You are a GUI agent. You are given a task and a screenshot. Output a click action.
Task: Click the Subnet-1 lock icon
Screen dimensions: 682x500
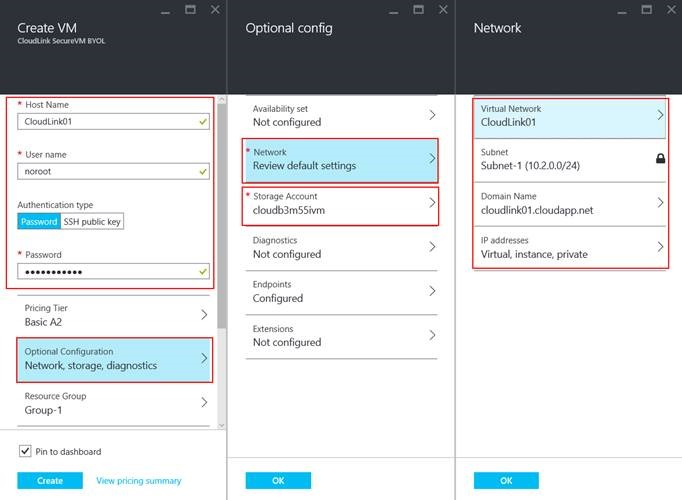click(660, 159)
